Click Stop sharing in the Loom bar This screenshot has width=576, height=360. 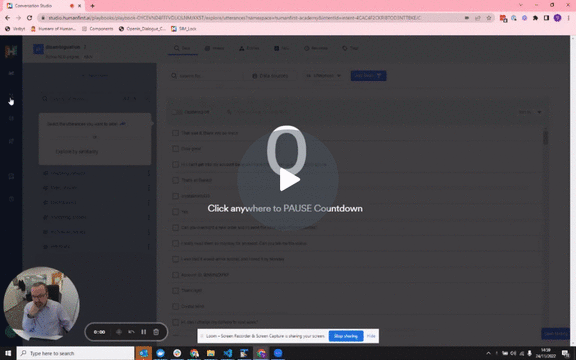346,336
